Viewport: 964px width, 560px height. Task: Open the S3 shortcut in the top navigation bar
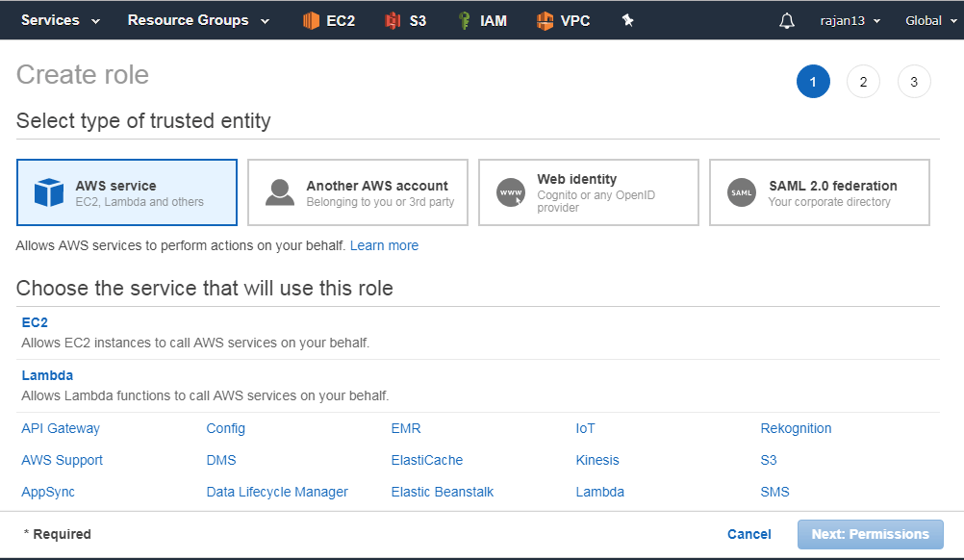pyautogui.click(x=405, y=21)
